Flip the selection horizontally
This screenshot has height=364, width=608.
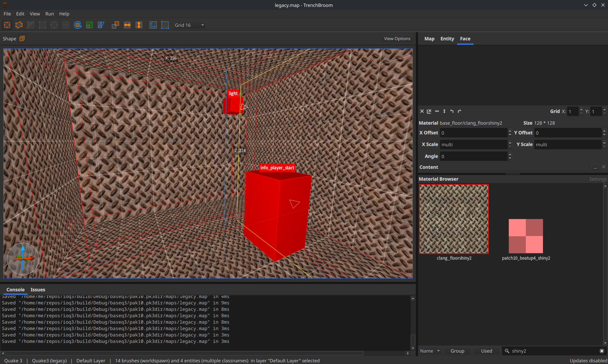coord(127,25)
